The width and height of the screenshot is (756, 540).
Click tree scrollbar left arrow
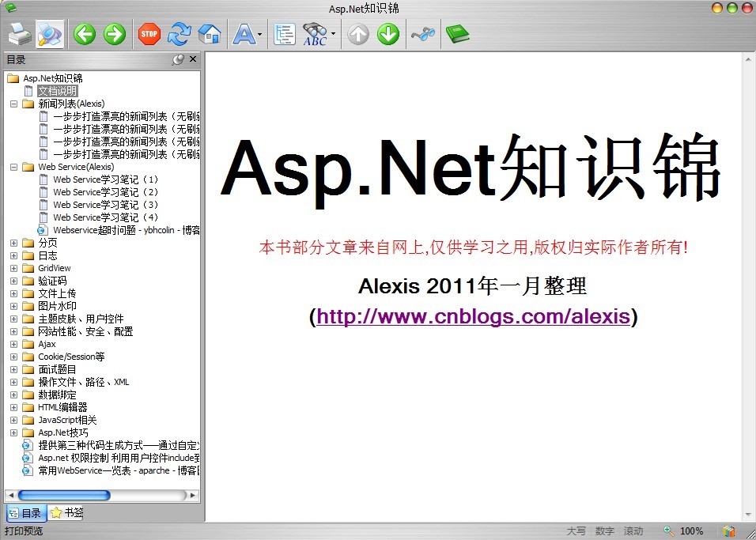10,495
